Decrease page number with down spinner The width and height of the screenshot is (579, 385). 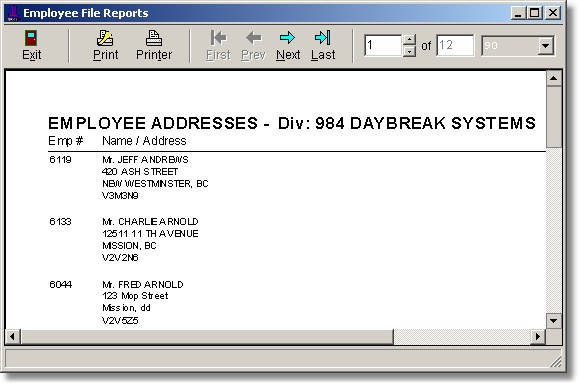tap(409, 51)
